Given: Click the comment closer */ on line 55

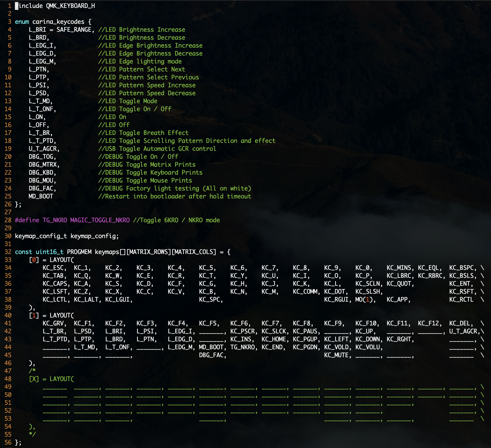Looking at the screenshot, I should coord(32,434).
